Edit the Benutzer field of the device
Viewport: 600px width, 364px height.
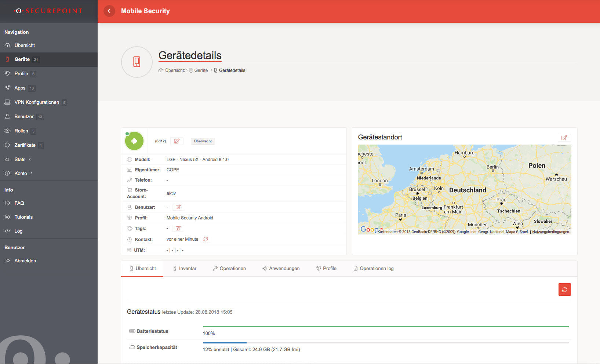[x=178, y=207]
